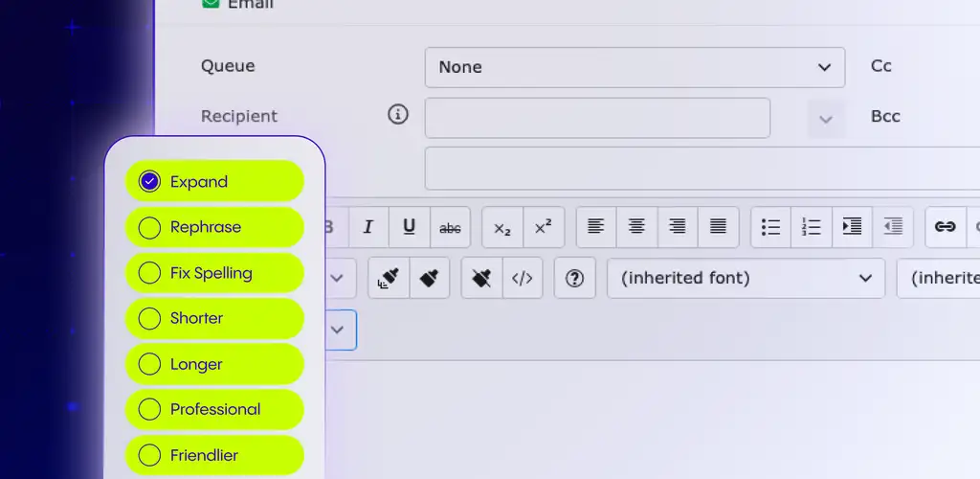This screenshot has height=479, width=980.
Task: Align text to center
Action: point(636,227)
